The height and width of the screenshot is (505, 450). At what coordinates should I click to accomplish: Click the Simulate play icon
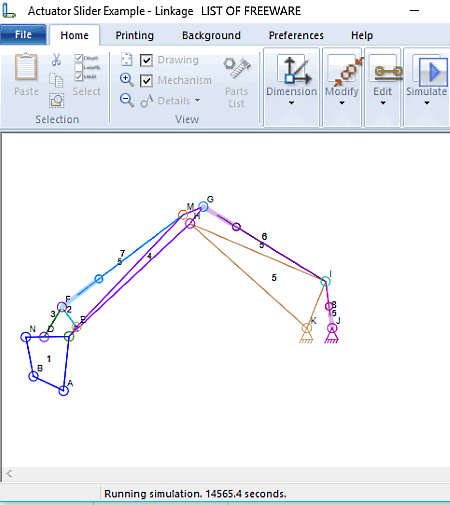433,71
